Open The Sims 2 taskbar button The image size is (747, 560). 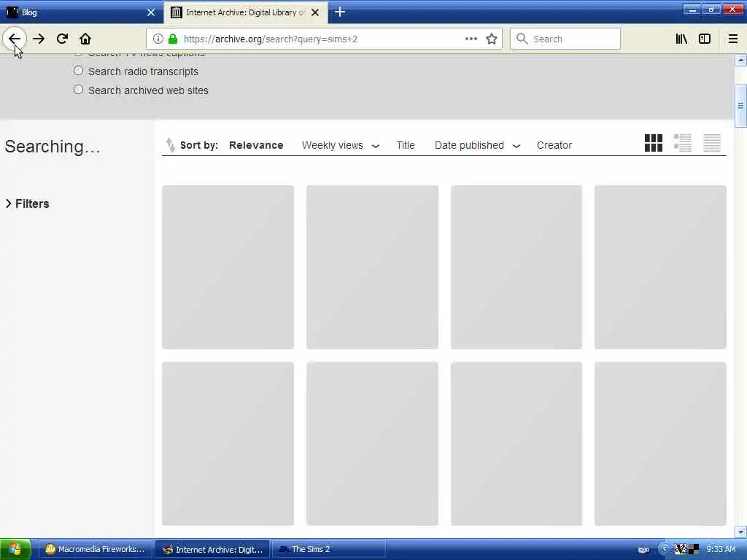[329, 549]
